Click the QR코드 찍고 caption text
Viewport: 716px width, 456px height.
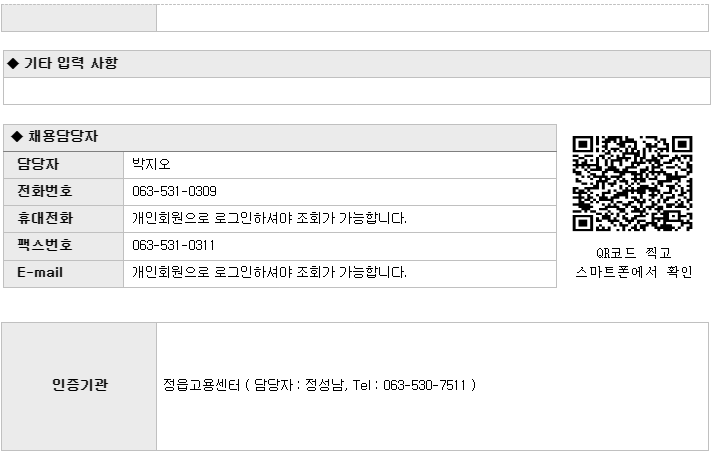[x=633, y=253]
